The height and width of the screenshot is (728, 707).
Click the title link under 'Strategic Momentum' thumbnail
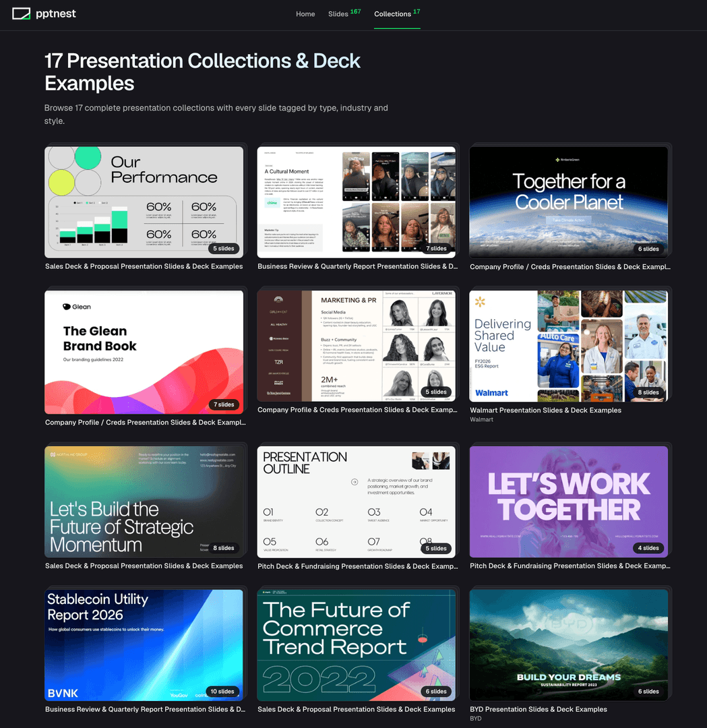144,566
